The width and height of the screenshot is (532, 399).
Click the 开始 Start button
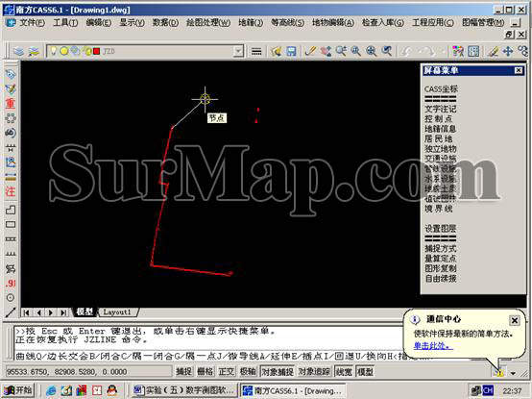pyautogui.click(x=18, y=390)
